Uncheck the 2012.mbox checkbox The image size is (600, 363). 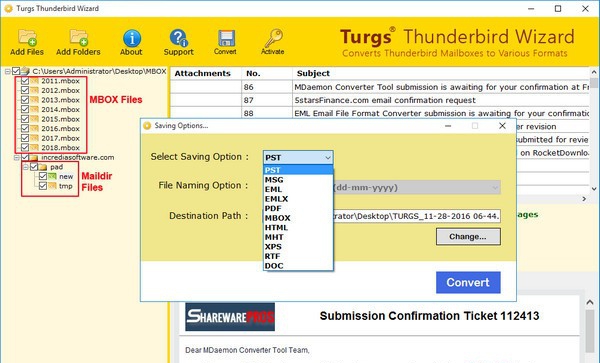(25, 90)
